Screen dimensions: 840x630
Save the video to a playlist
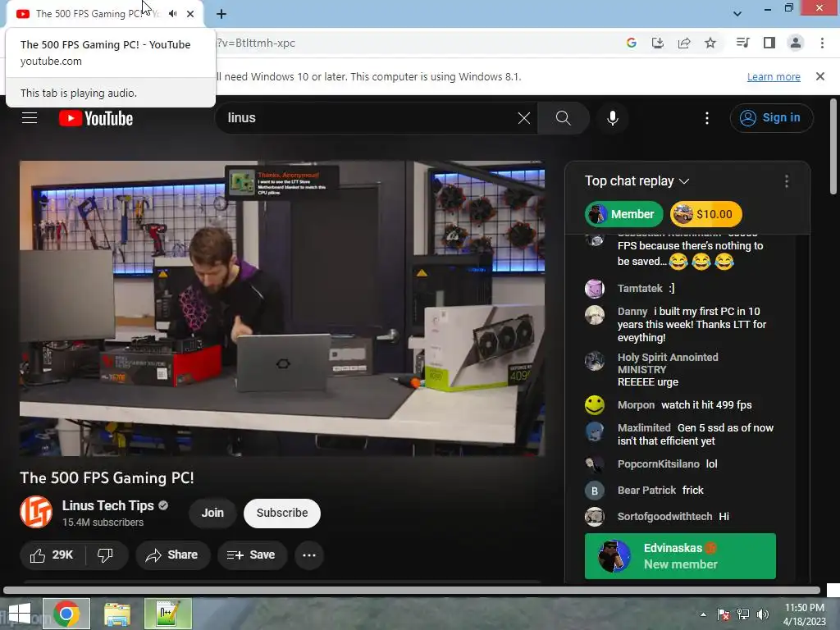[x=251, y=555]
